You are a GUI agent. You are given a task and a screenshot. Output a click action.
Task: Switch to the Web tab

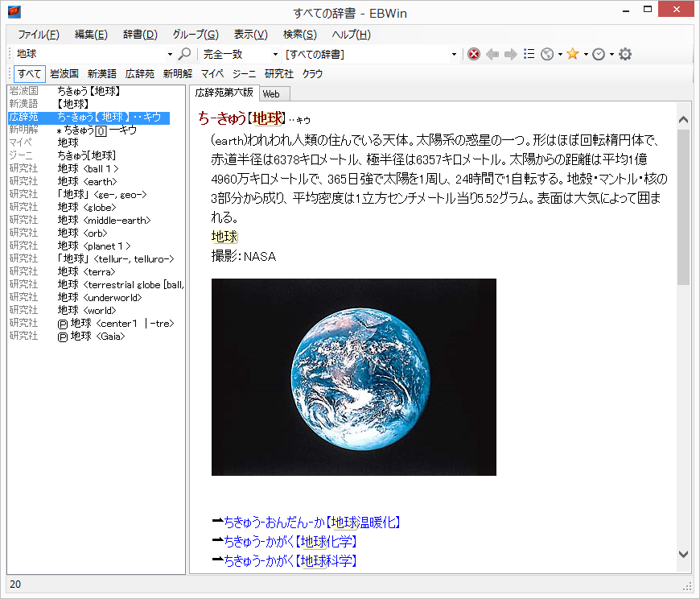(274, 93)
